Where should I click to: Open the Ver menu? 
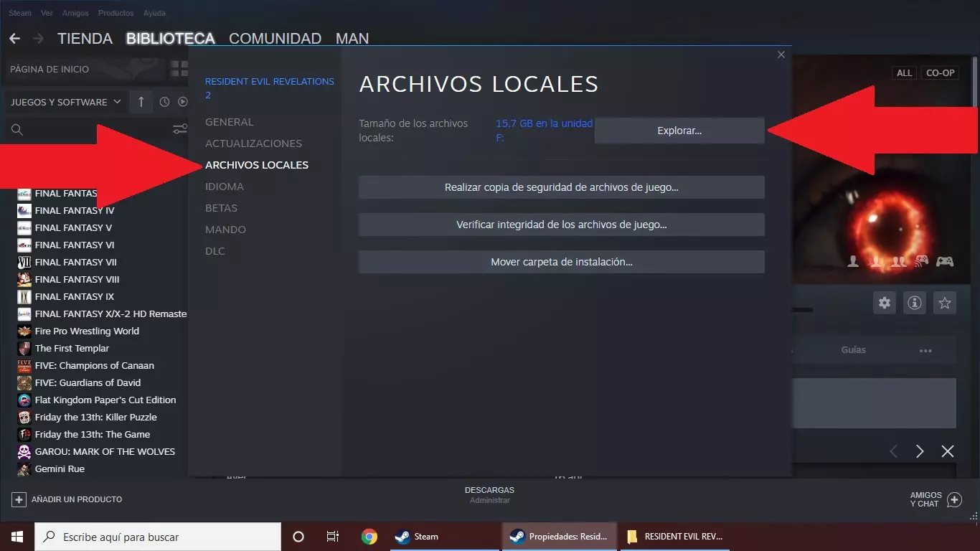[47, 13]
